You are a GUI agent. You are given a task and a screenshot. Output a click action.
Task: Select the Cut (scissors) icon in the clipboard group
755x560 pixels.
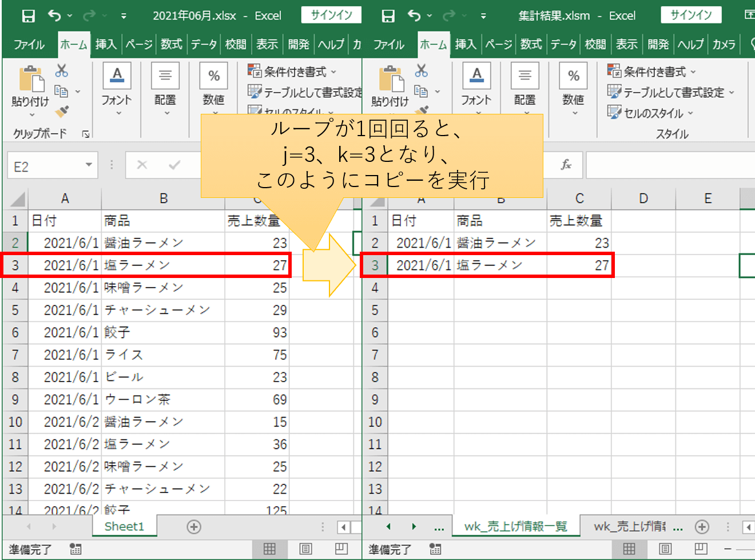[x=61, y=69]
